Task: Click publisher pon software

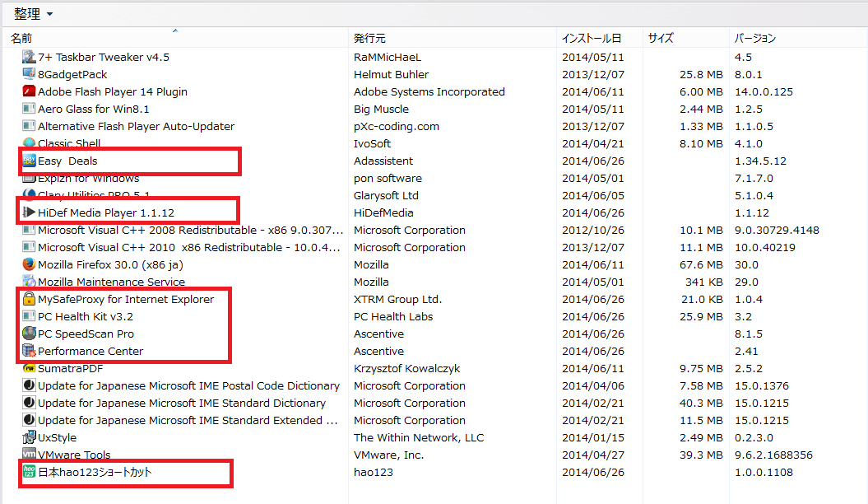Action: point(388,179)
